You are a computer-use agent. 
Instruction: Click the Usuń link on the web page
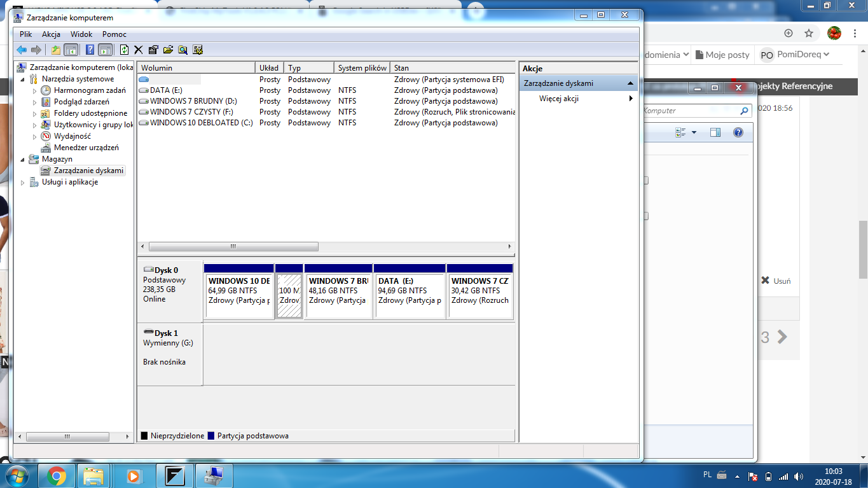776,281
